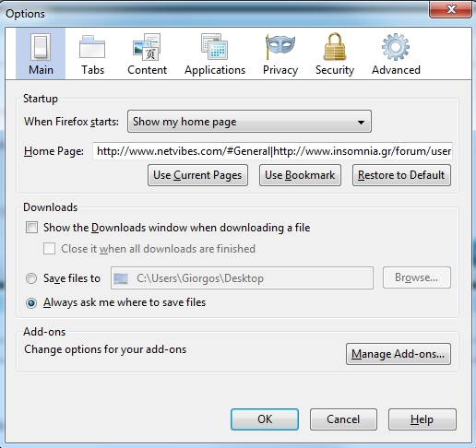The image size is (476, 448).
Task: Click into the Home Page URL field
Action: [272, 151]
